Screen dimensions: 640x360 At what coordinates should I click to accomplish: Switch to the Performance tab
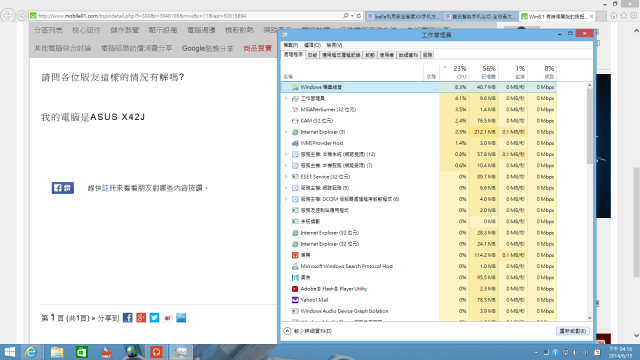pos(312,55)
